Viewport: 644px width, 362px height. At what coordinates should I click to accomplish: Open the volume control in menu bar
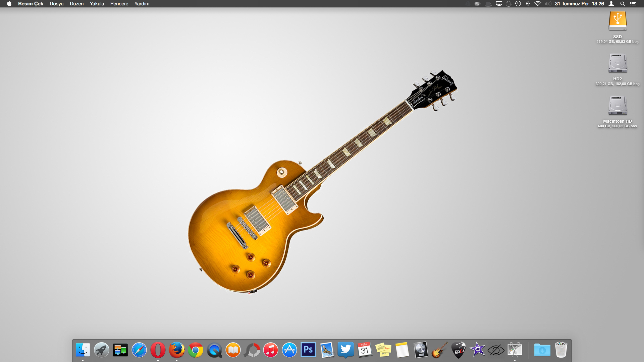click(x=548, y=4)
